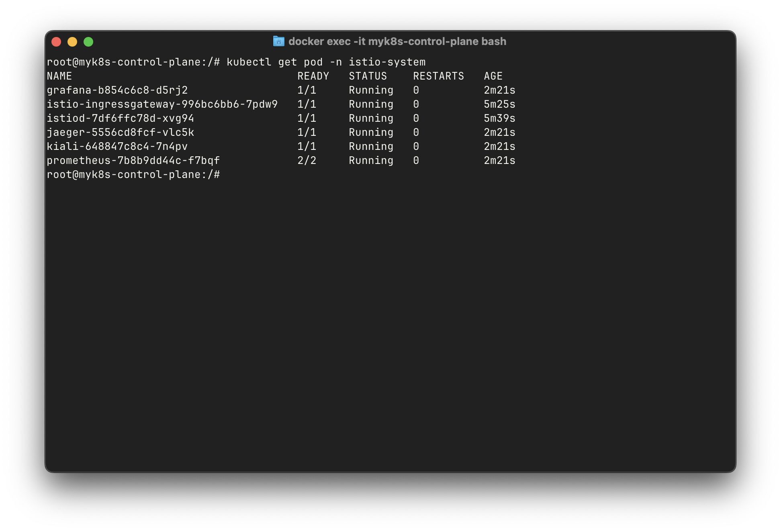Viewport: 781px width, 532px height.
Task: Click the green zoom window button
Action: [x=88, y=42]
